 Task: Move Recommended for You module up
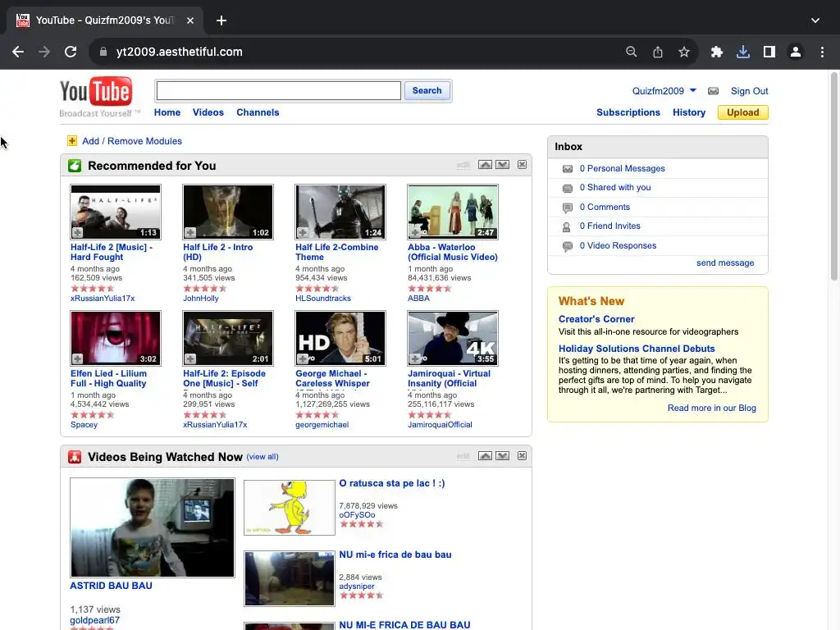[x=485, y=164]
